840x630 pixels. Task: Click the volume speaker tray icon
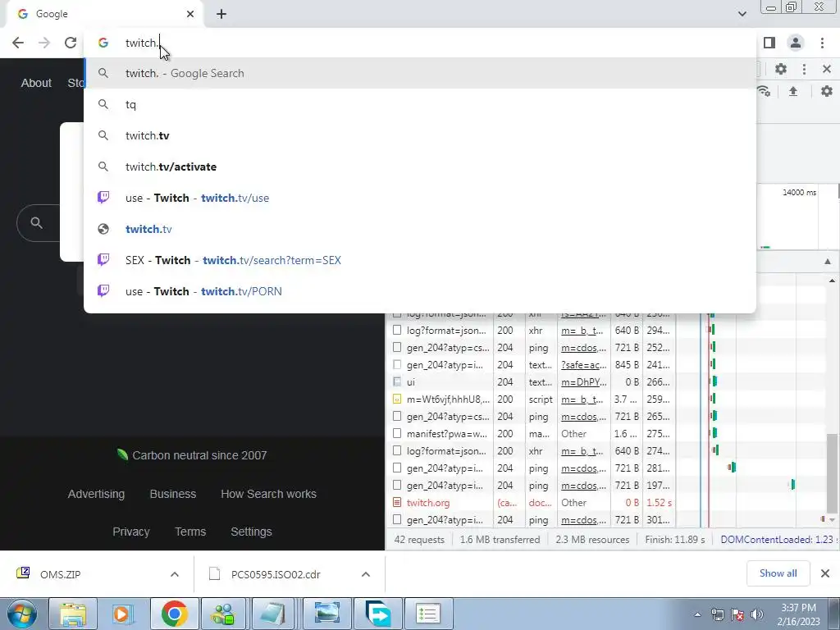(757, 614)
